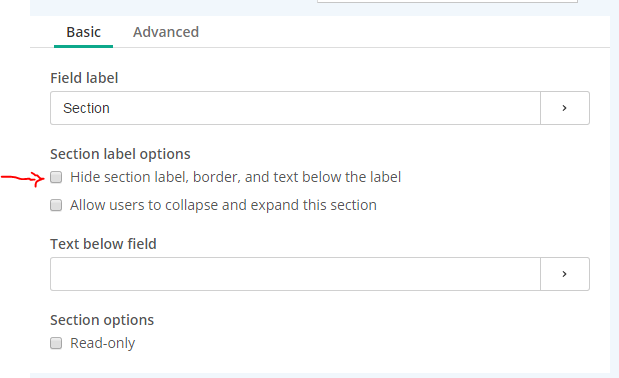The image size is (619, 378).
Task: Switch to the Basic tab
Action: click(x=83, y=32)
